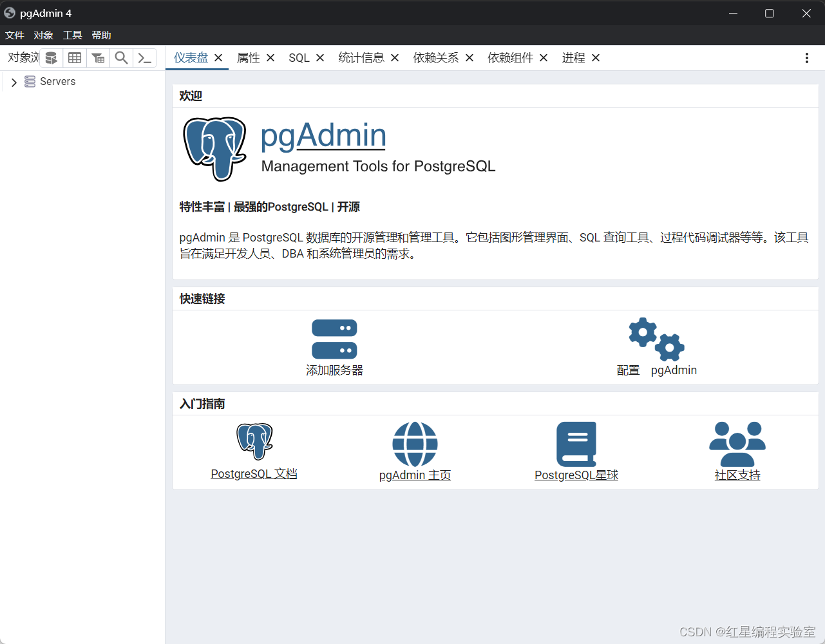This screenshot has width=825, height=644.
Task: Open the pgAdmin 主页 link
Action: pyautogui.click(x=415, y=475)
